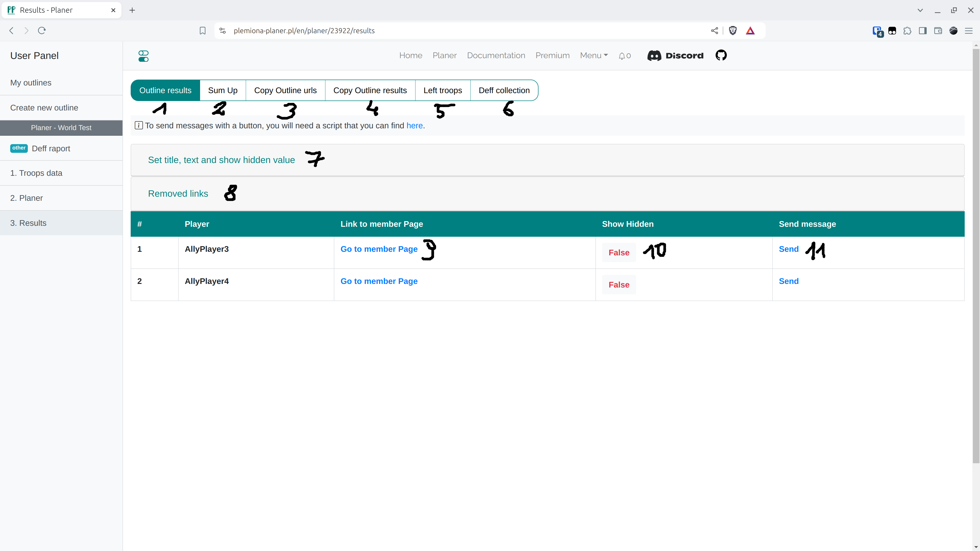Open the Menu dropdown in navbar

(593, 56)
